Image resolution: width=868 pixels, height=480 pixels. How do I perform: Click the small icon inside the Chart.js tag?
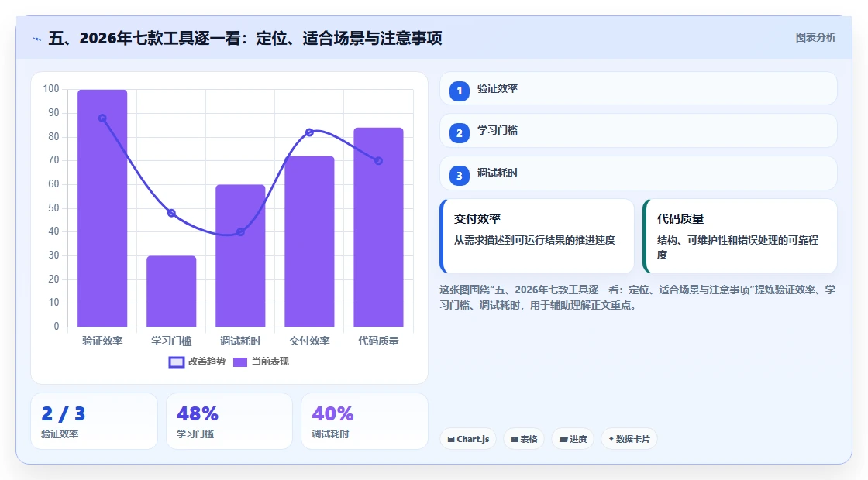click(x=451, y=439)
